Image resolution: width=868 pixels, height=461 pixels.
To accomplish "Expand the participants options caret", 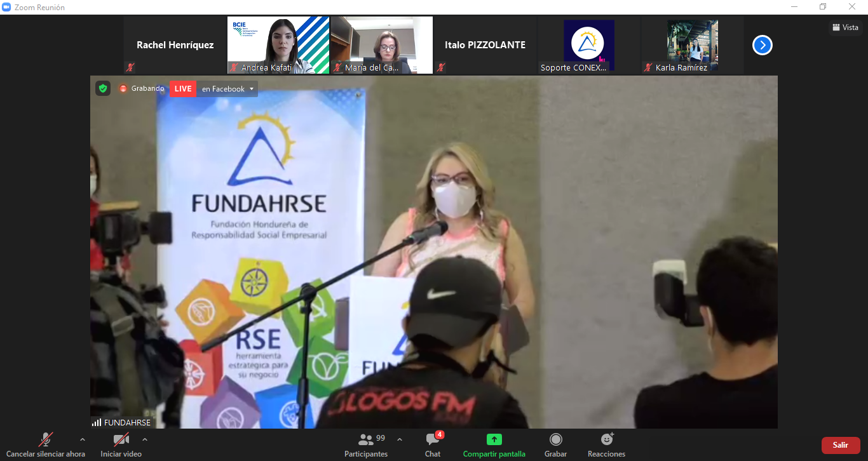I will point(399,439).
